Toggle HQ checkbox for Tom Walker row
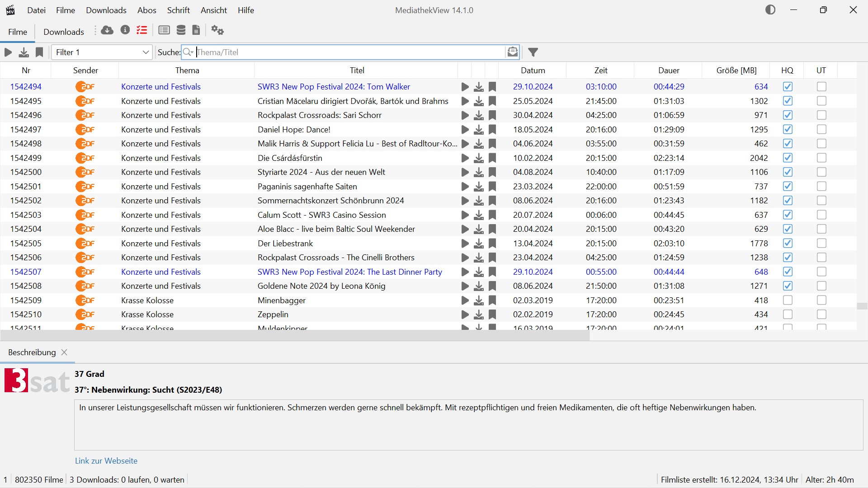Image resolution: width=868 pixels, height=488 pixels. pos(788,87)
